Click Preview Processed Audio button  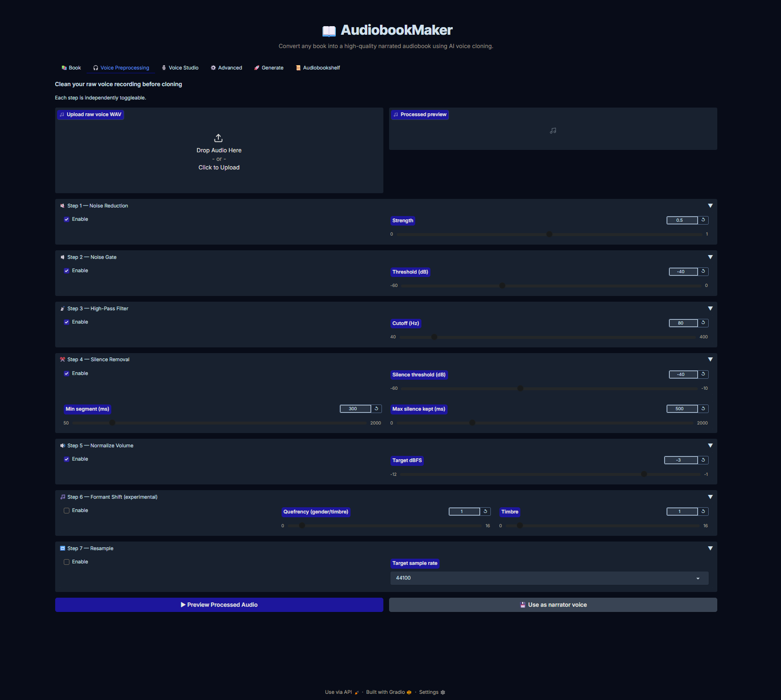[x=219, y=605]
